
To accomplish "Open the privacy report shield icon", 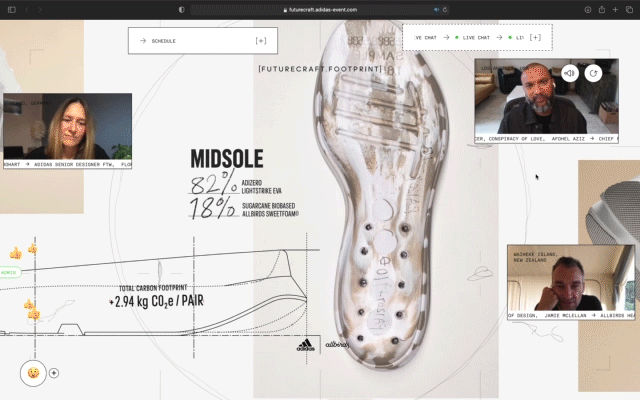I will tap(182, 9).
